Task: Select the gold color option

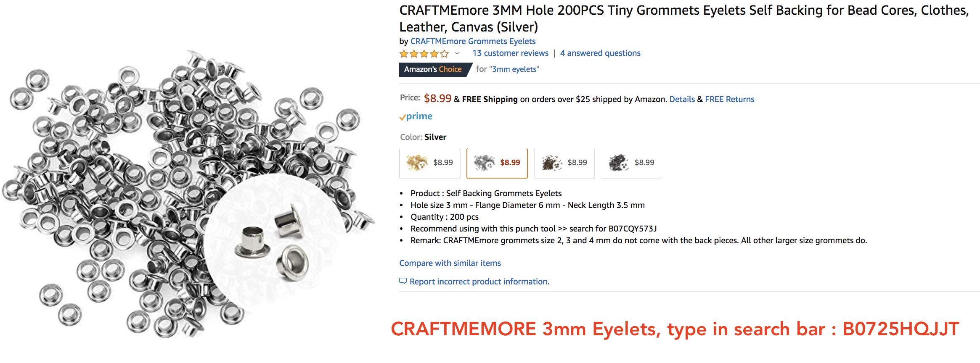Action: [x=429, y=163]
